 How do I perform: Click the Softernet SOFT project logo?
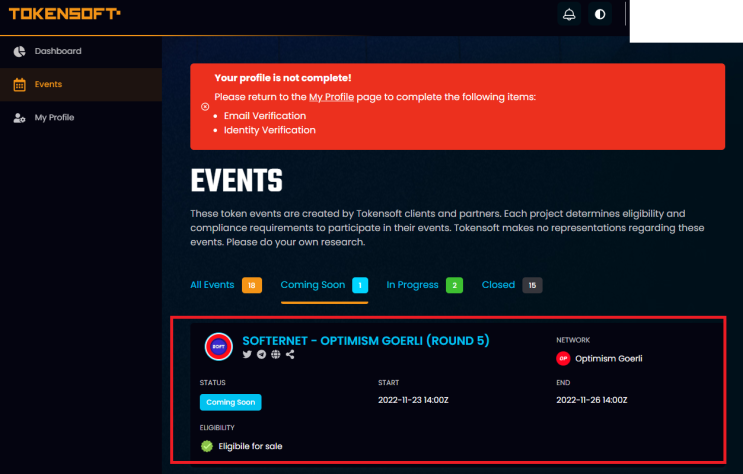click(218, 346)
